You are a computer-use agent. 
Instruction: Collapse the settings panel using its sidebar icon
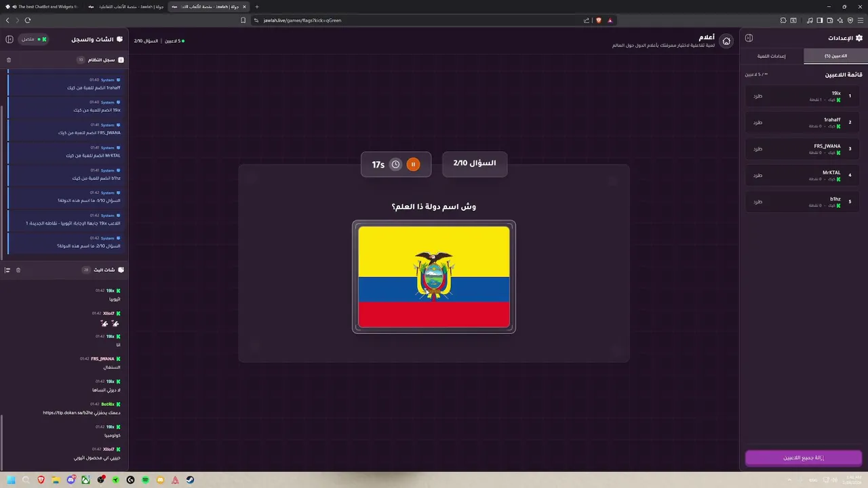point(749,38)
